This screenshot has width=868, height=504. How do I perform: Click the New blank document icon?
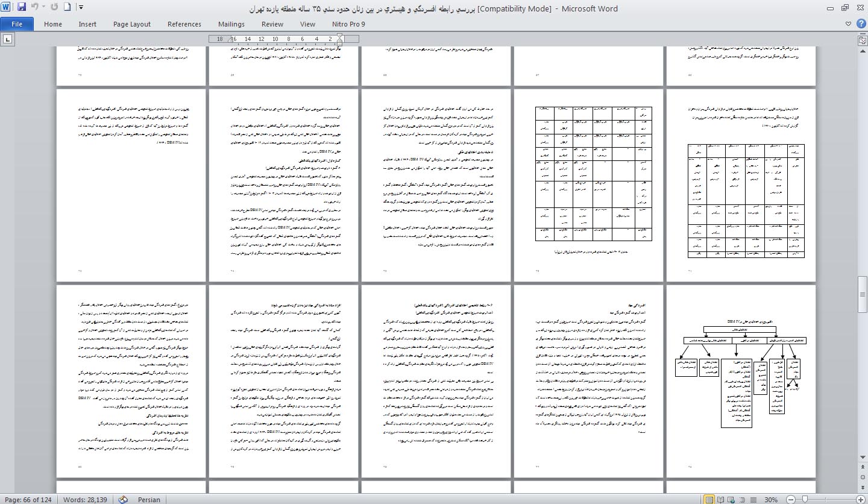coord(68,8)
